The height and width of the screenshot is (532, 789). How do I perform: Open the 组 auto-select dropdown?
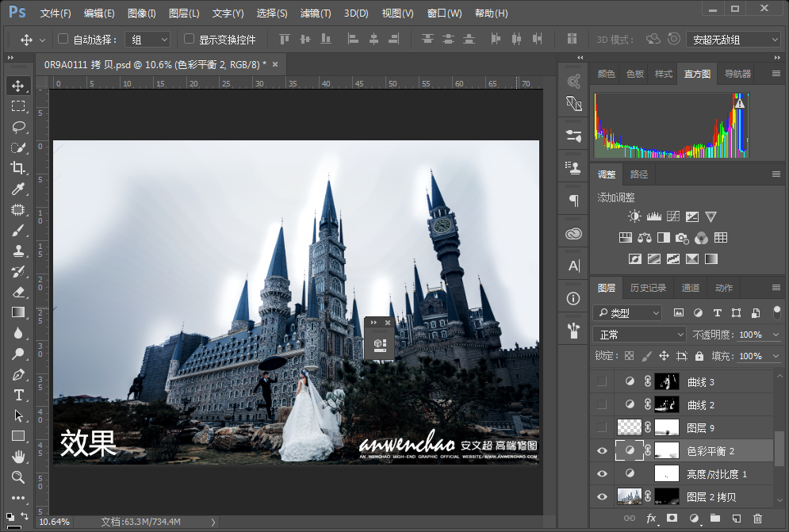pos(147,40)
